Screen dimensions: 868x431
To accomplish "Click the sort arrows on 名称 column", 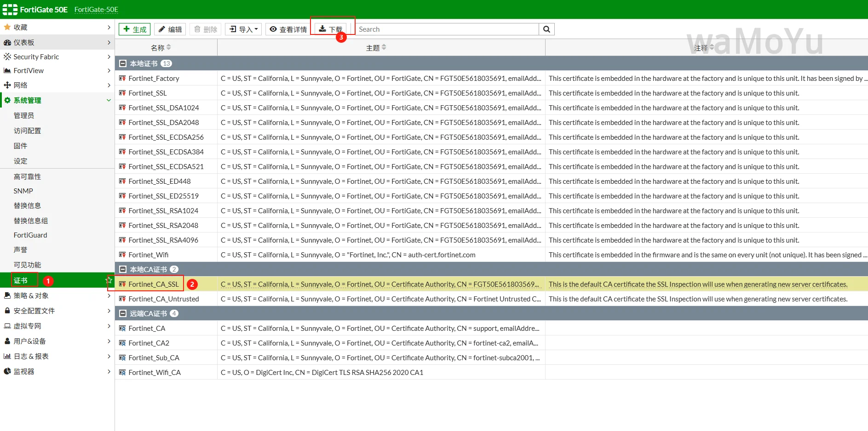I will tap(169, 47).
